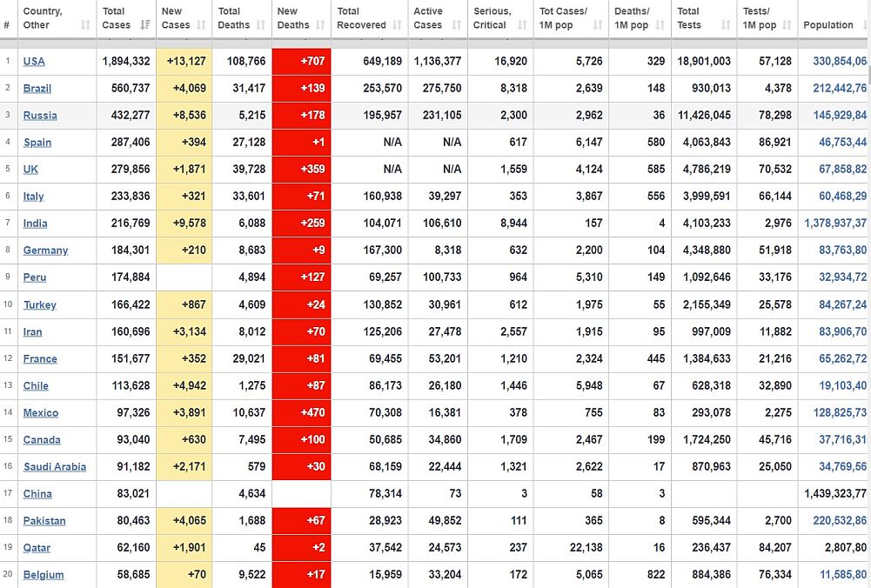This screenshot has width=871, height=588.
Task: Click the Total Cases sort icon
Action: pyautogui.click(x=145, y=25)
